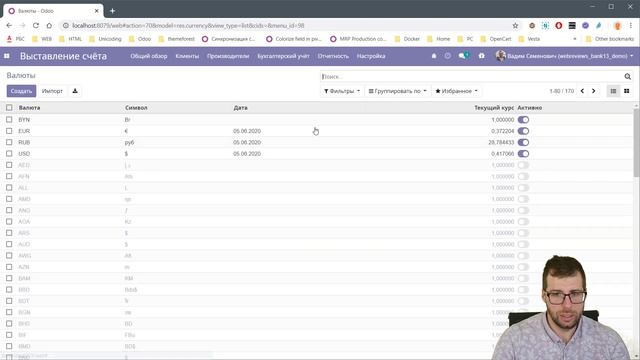This screenshot has height=360, width=640.
Task: Open the Избранное dropdown
Action: (456, 91)
